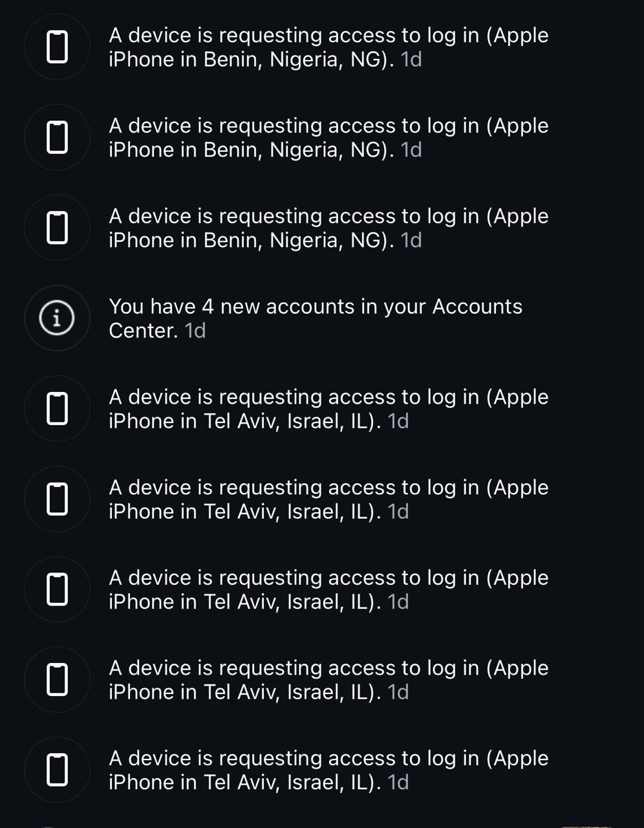
Task: Open the third Benin, Nigeria login request text
Action: point(328,228)
